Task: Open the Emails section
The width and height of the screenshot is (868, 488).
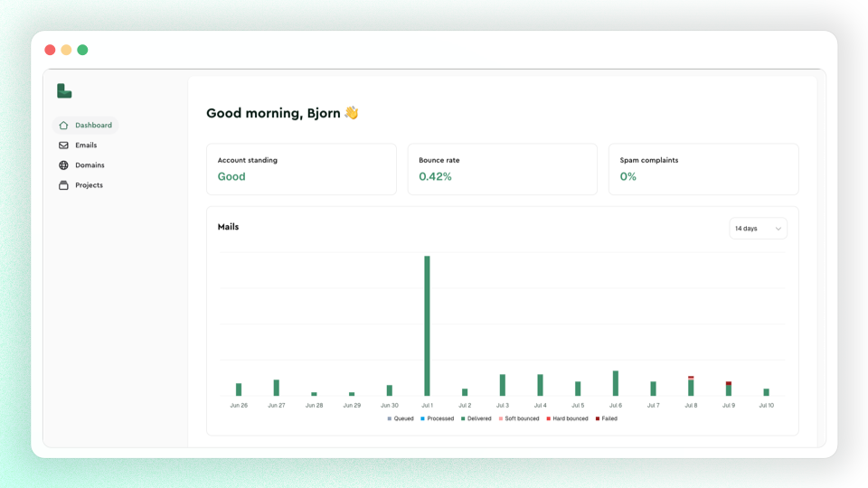Action: click(x=86, y=145)
